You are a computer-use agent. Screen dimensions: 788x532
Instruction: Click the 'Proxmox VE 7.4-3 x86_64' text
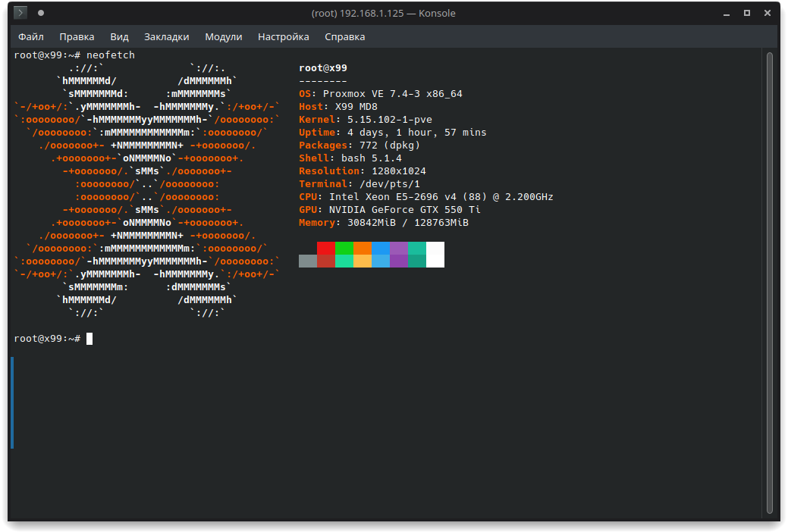[393, 94]
